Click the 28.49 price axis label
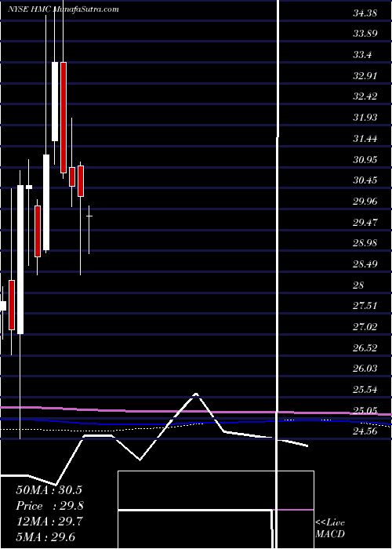Screen dimensions: 392x549 365,264
